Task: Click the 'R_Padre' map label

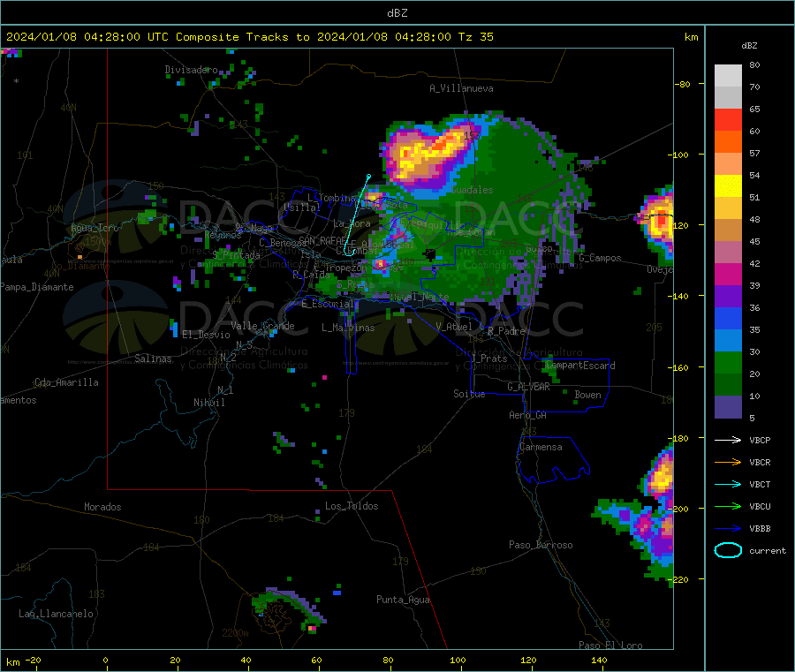Action: [506, 331]
